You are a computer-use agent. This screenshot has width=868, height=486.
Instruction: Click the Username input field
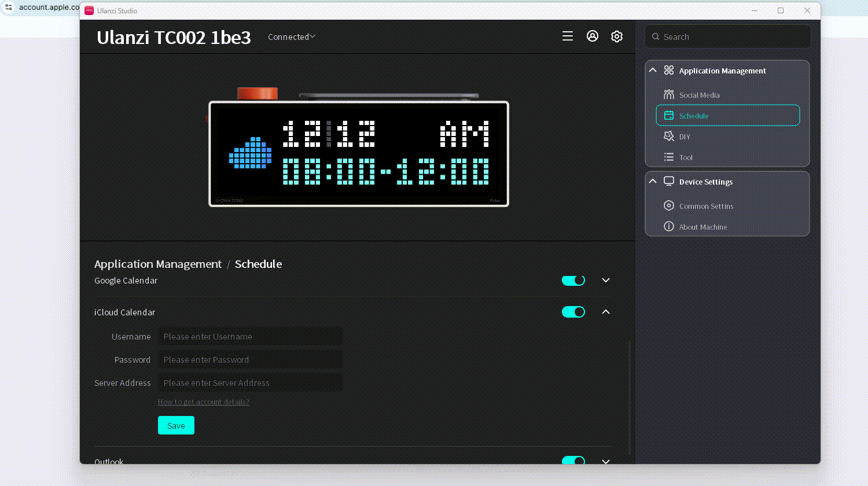point(251,336)
